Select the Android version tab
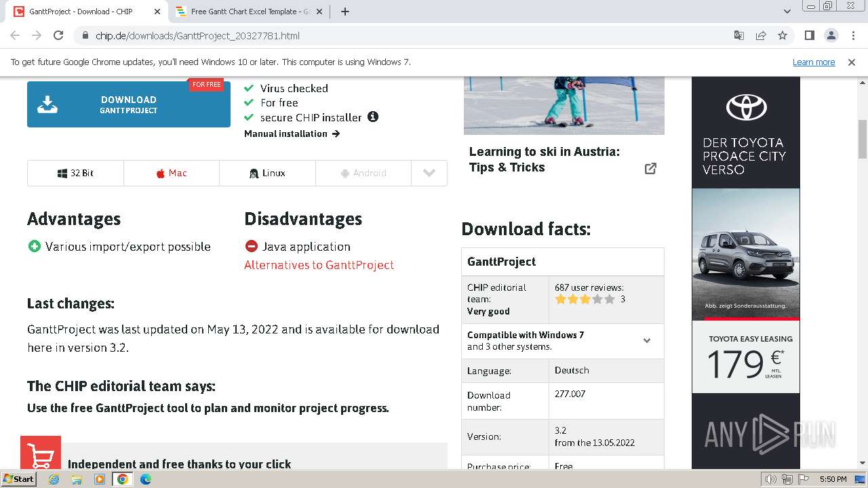Viewport: 868px width, 488px height. 363,173
